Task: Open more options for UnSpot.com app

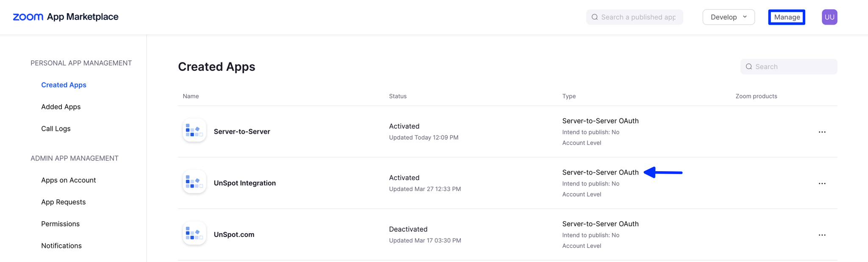Action: tap(822, 235)
